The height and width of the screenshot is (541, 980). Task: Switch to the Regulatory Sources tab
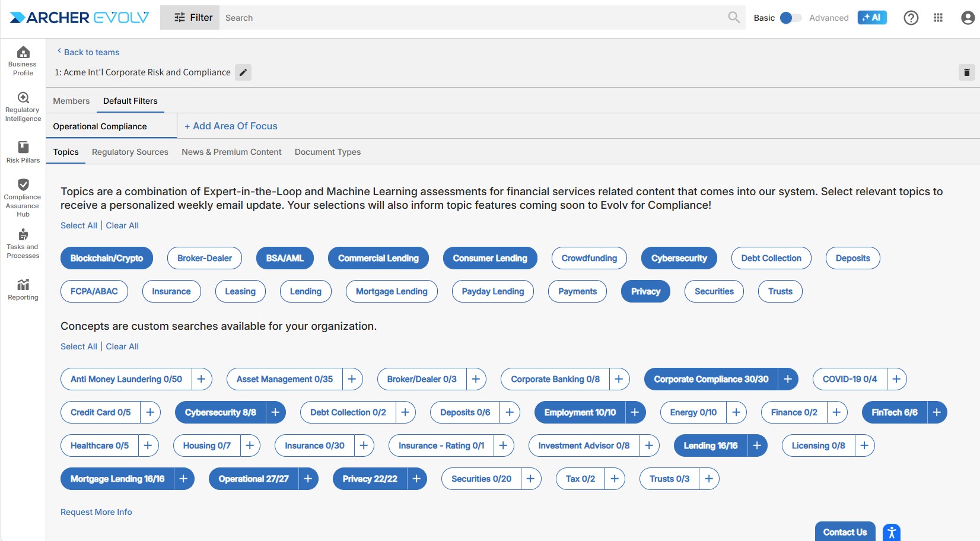coord(130,152)
